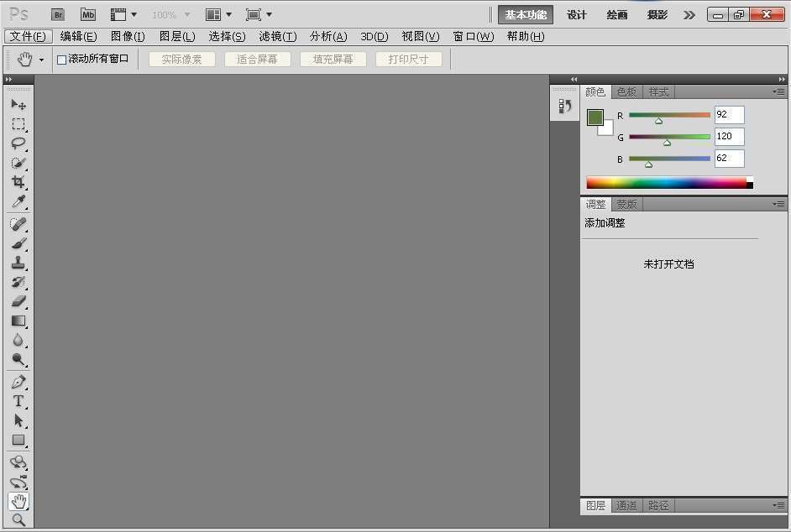Click the 实际像素 button

(181, 59)
